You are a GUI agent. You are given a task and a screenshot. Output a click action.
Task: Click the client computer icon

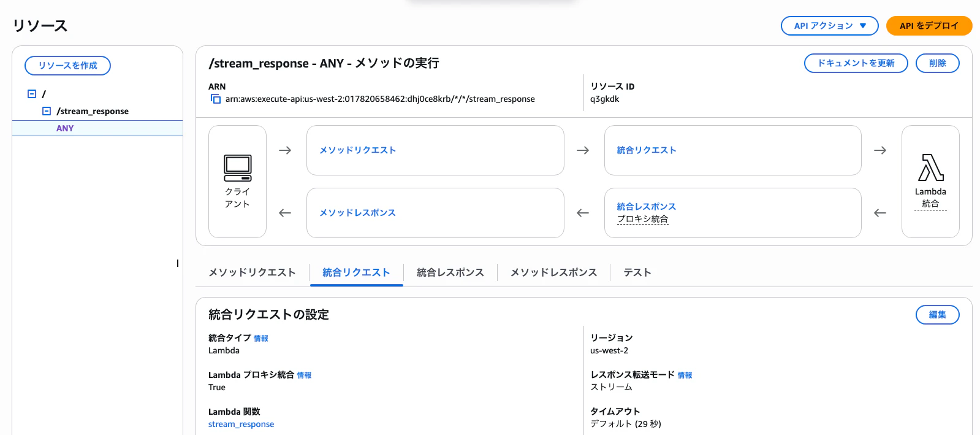pyautogui.click(x=237, y=168)
